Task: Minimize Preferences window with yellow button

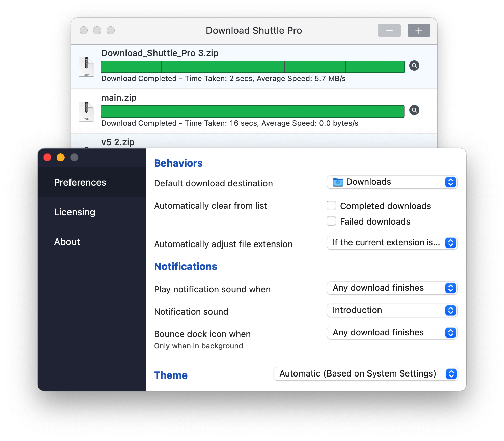Action: coord(61,157)
